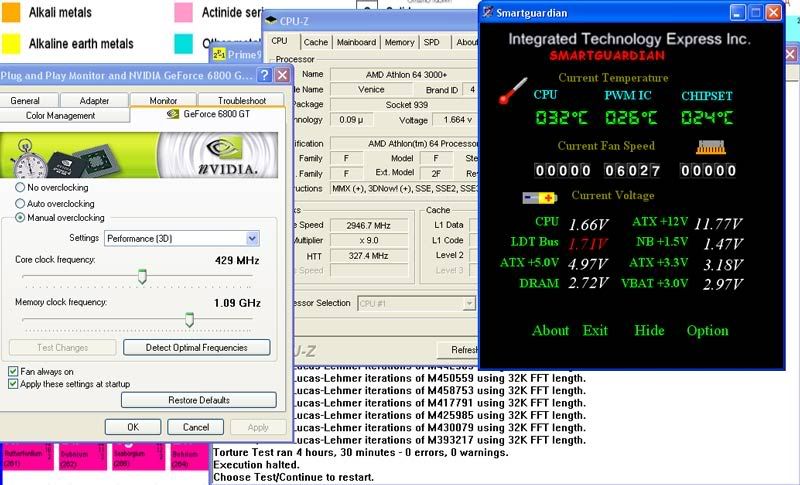
Task: Click the Venice code name field
Action: click(x=371, y=89)
